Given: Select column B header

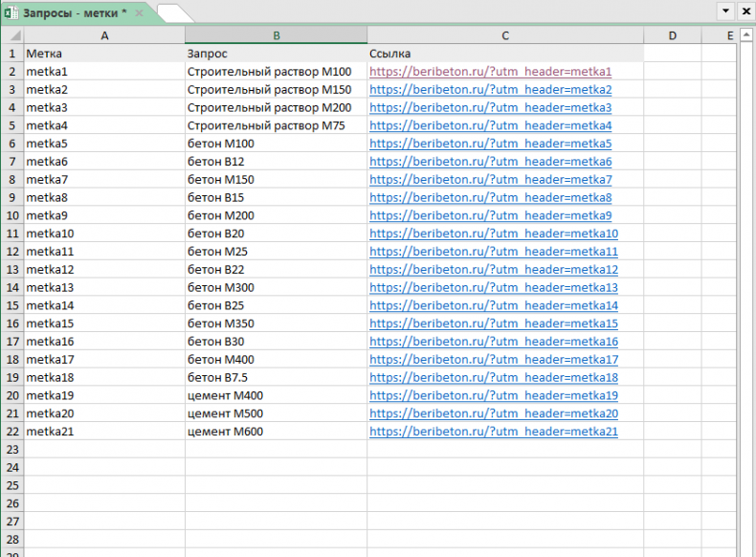Looking at the screenshot, I should pyautogui.click(x=276, y=35).
